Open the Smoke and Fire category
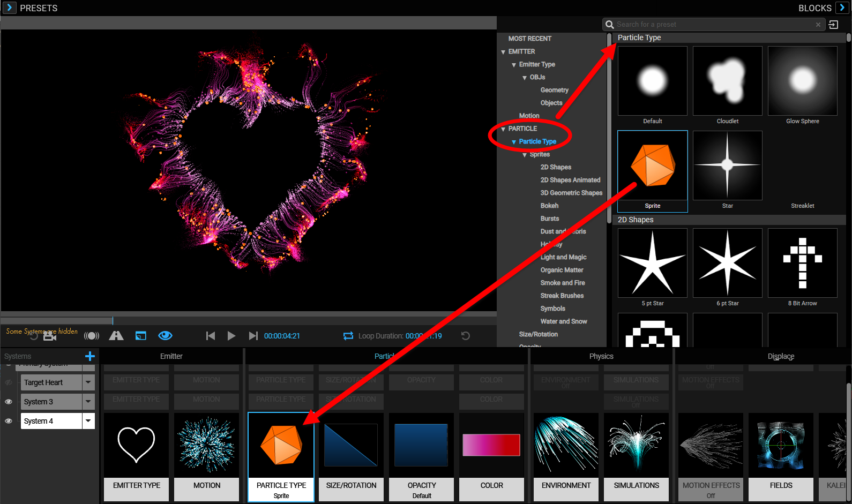 point(563,283)
